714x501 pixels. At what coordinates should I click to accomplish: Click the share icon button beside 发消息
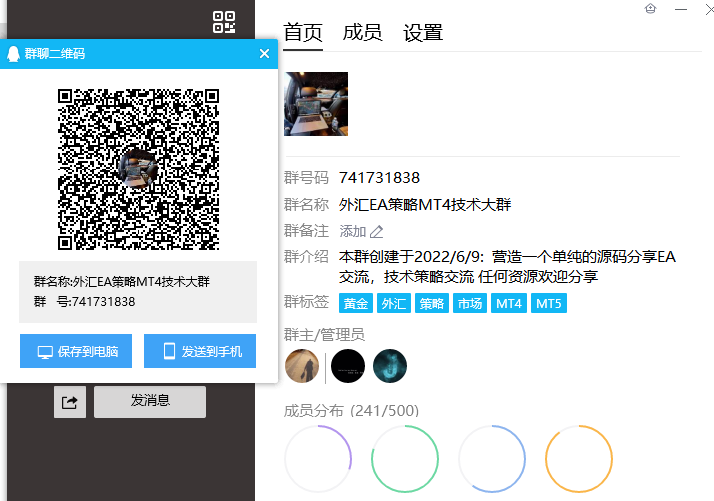(x=70, y=402)
